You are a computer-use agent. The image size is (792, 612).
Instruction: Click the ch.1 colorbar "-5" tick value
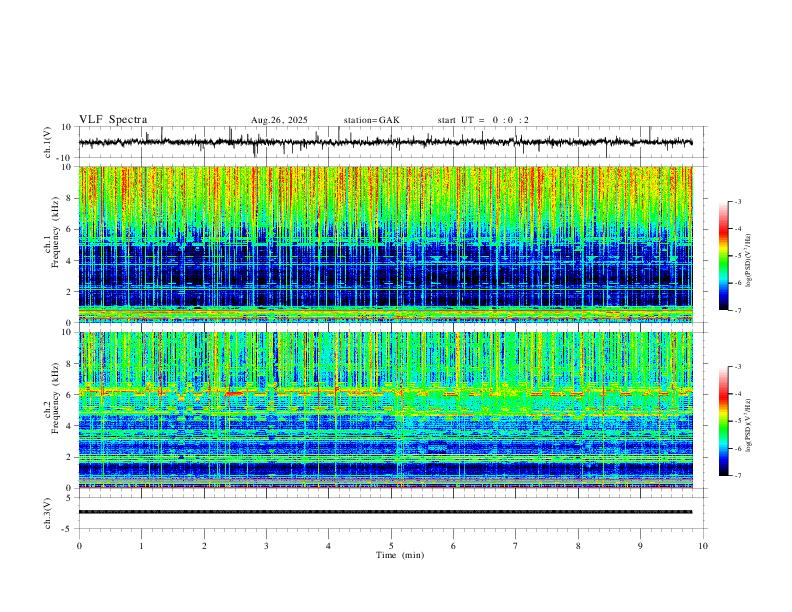[x=738, y=256]
